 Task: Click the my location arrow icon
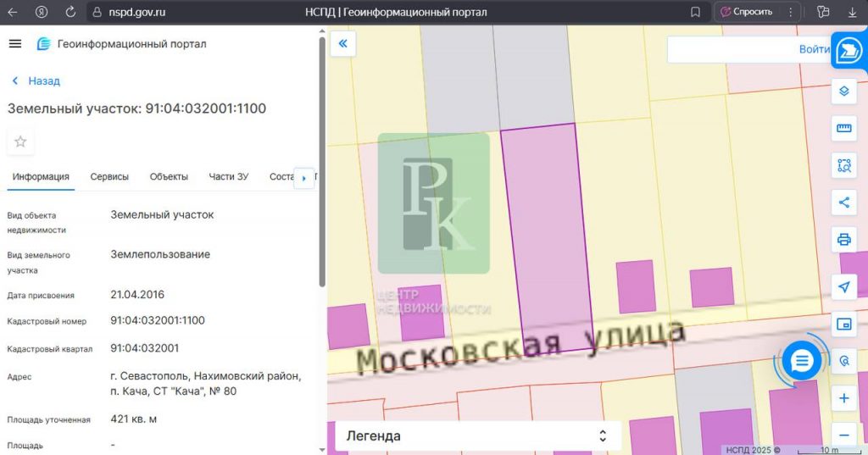[843, 287]
